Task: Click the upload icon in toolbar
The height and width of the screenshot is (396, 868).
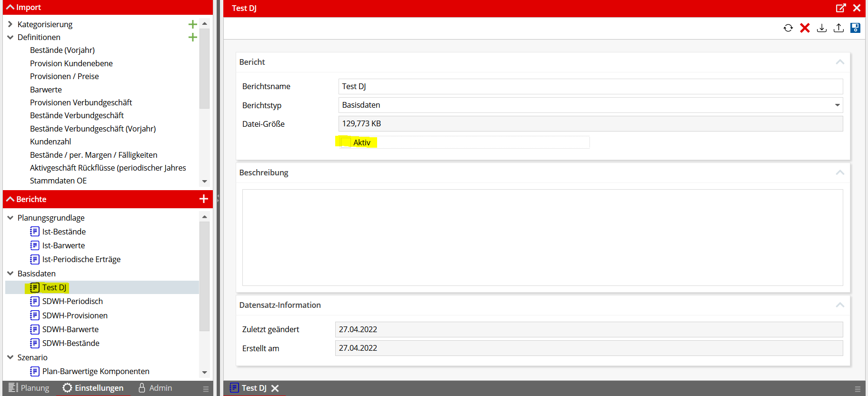Action: click(x=838, y=28)
